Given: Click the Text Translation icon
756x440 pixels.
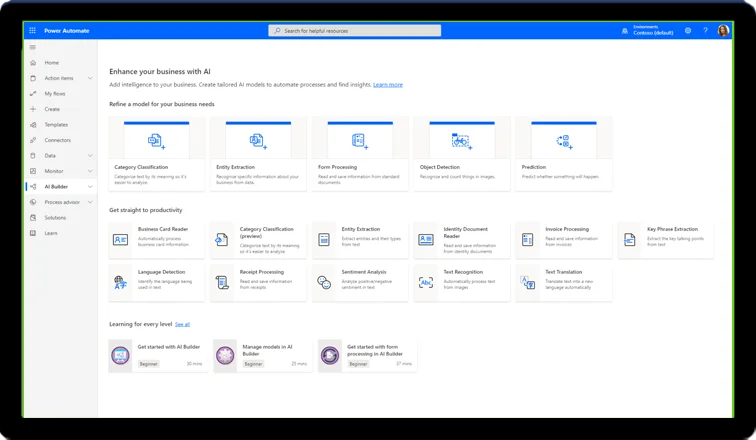Looking at the screenshot, I should [528, 283].
